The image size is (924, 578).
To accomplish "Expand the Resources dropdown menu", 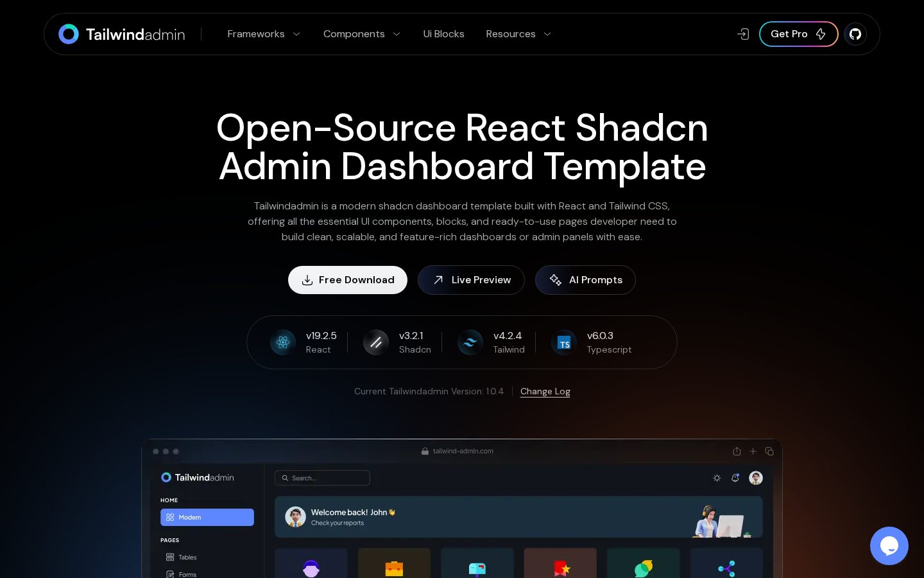I will click(x=518, y=34).
